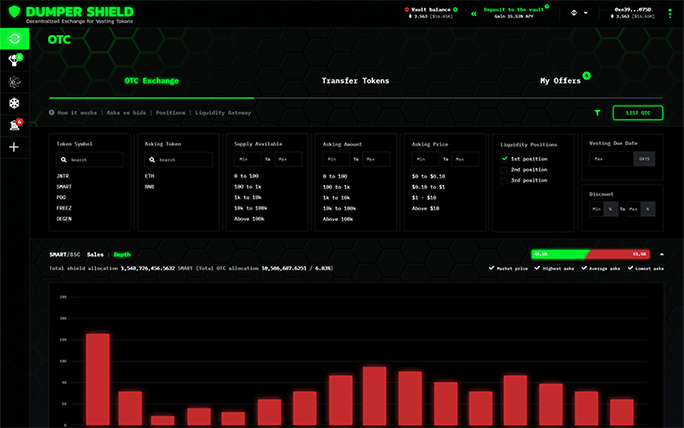
Task: Click the green filter funnel icon
Action: click(x=597, y=113)
